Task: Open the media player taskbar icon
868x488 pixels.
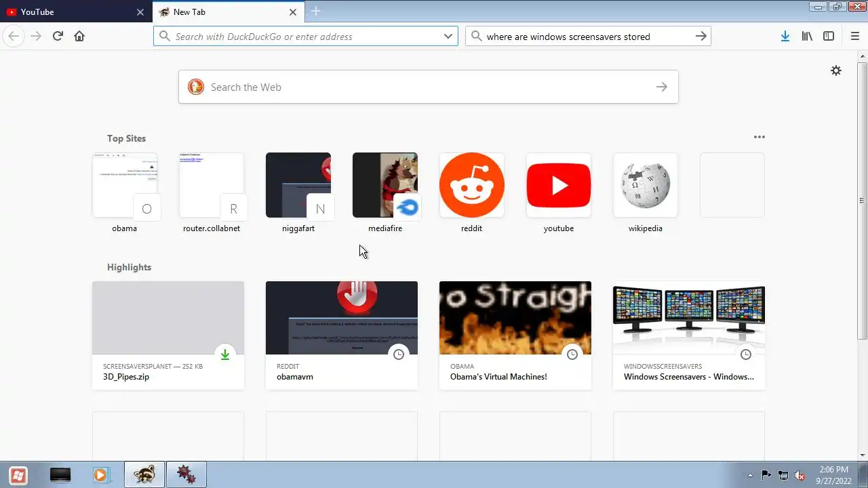Action: (100, 475)
